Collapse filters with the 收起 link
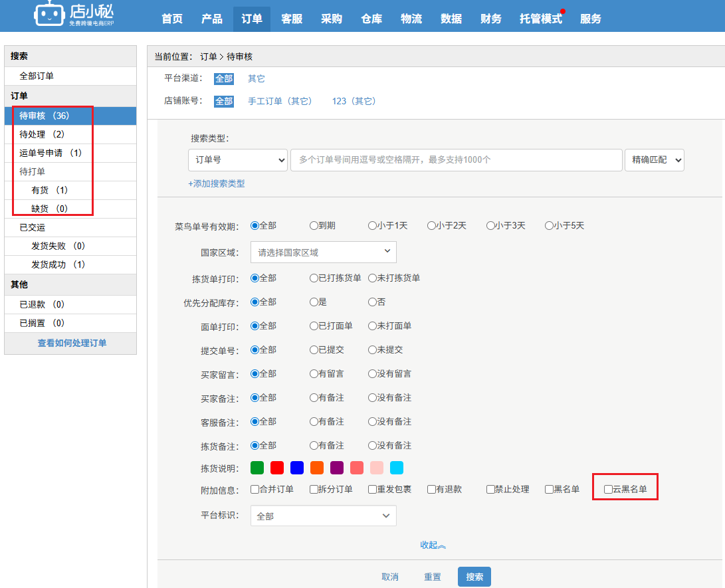This screenshot has width=725, height=588. (433, 545)
